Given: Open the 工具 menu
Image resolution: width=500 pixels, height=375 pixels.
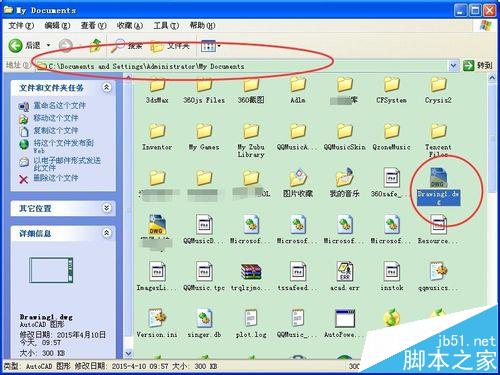Looking at the screenshot, I should point(166,25).
